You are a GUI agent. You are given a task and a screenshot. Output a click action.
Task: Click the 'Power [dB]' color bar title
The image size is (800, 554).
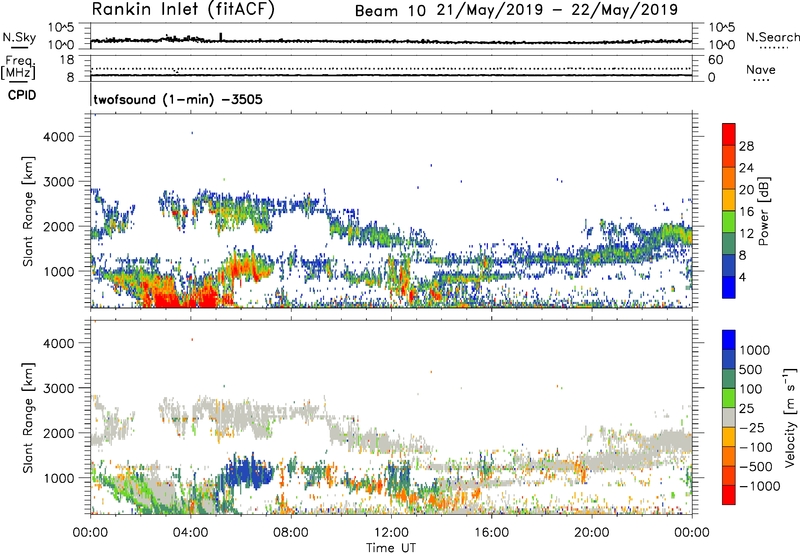coord(763,211)
